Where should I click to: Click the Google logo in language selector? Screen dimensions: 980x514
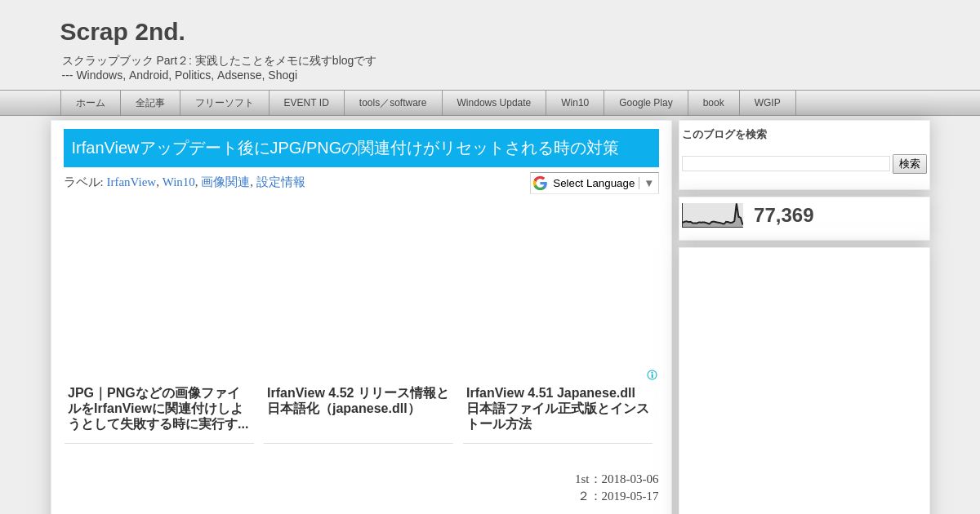pyautogui.click(x=540, y=183)
